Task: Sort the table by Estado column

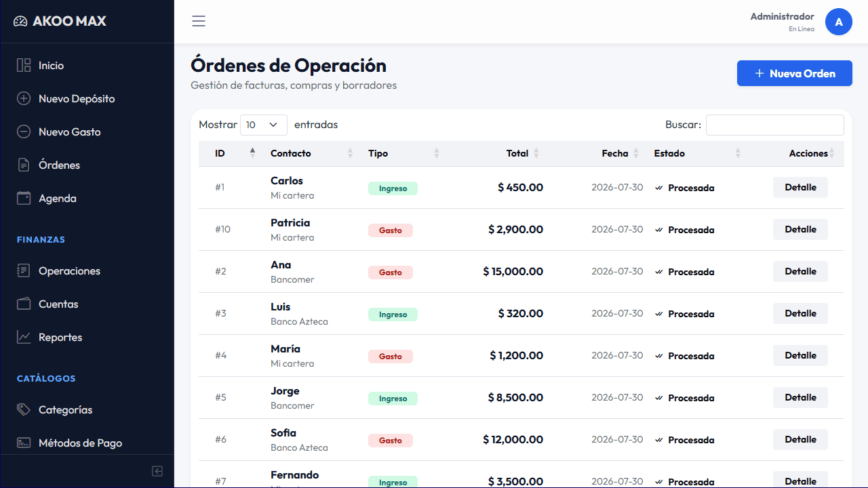Action: [697, 153]
